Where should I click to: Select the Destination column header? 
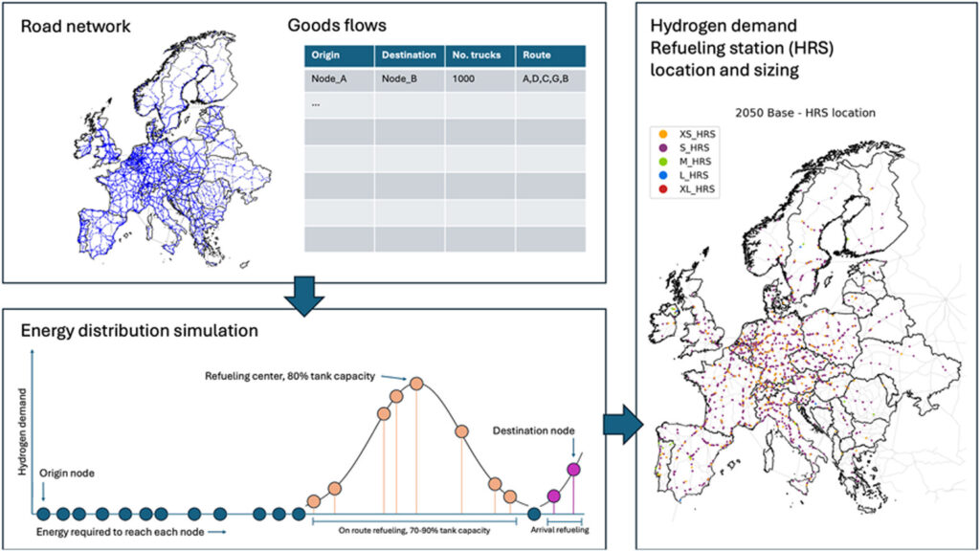[x=409, y=55]
